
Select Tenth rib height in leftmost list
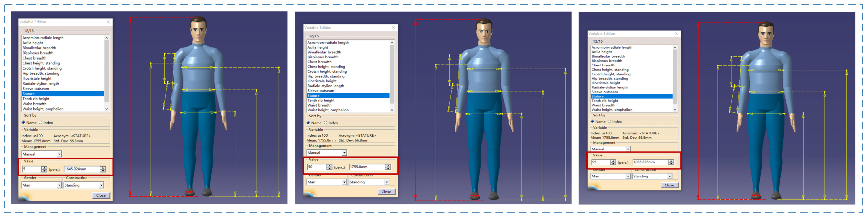[x=36, y=99]
